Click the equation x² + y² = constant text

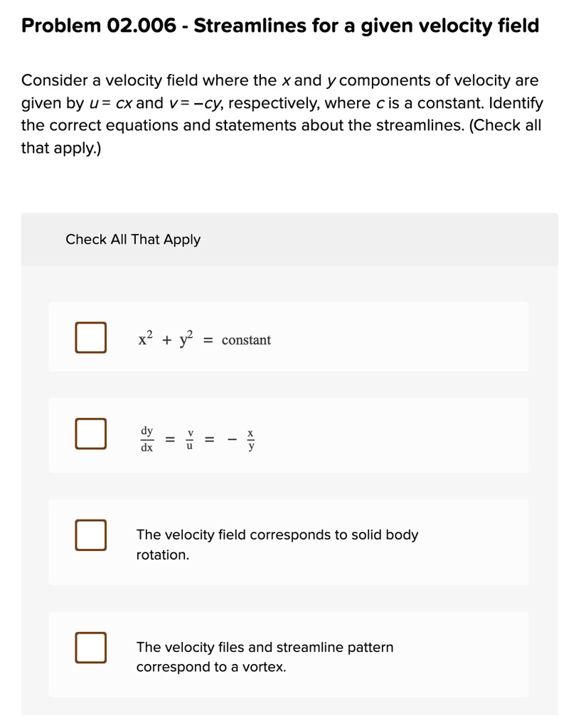204,339
